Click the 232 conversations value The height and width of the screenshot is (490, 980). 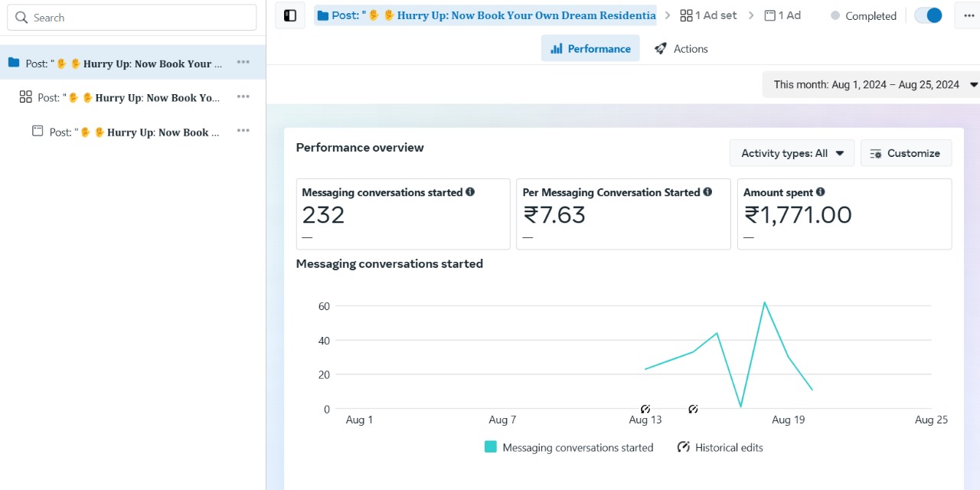click(323, 215)
